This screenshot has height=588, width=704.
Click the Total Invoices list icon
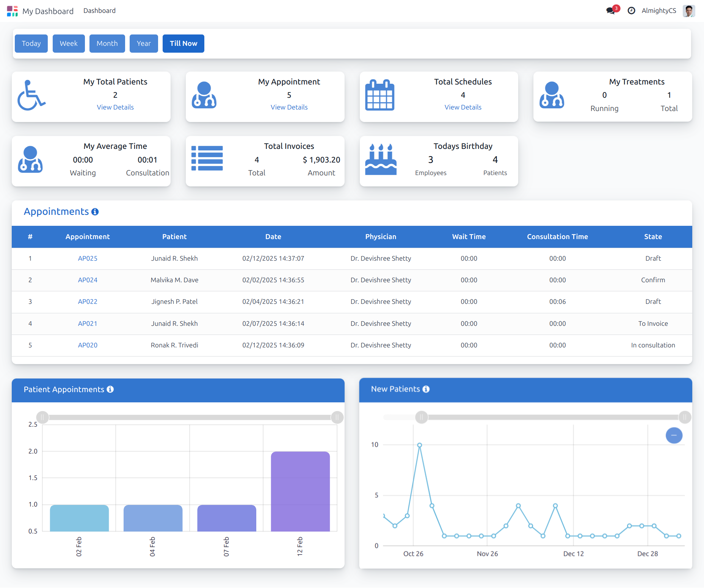pyautogui.click(x=207, y=158)
